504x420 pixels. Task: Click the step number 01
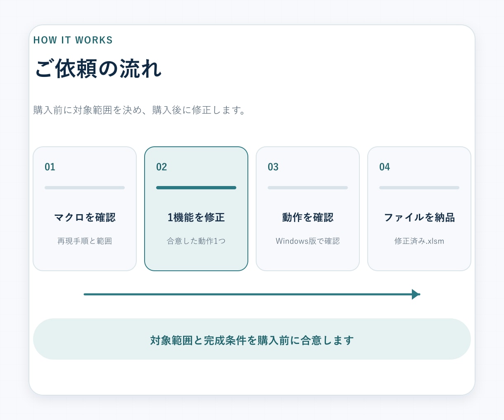coord(50,167)
